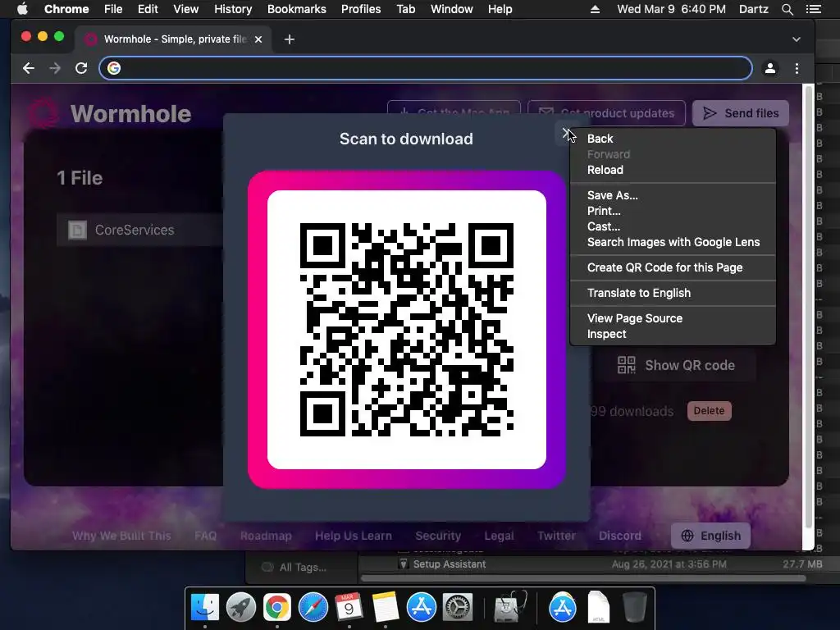This screenshot has width=840, height=630.
Task: Click the Wormhole logo
Action: click(x=111, y=113)
